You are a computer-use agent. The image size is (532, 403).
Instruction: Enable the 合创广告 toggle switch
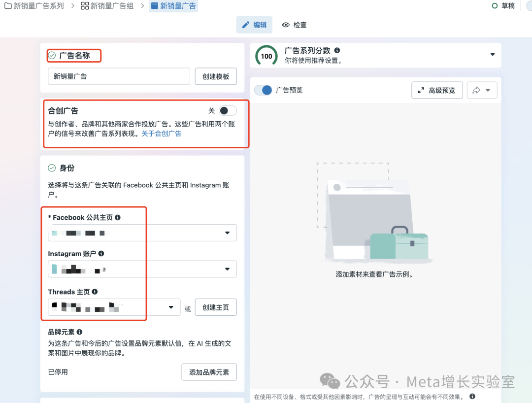point(227,110)
